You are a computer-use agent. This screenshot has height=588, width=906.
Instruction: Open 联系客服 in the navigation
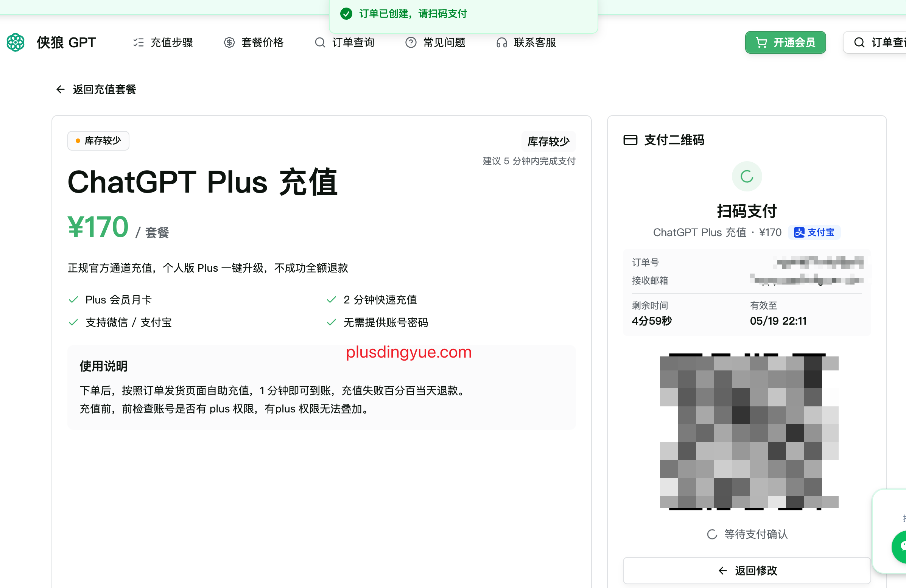point(526,42)
